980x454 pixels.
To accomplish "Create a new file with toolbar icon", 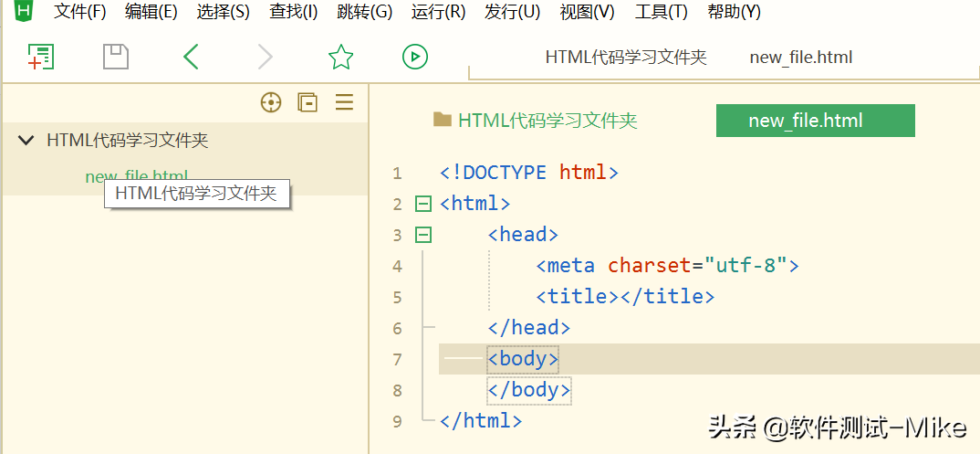I will [41, 57].
